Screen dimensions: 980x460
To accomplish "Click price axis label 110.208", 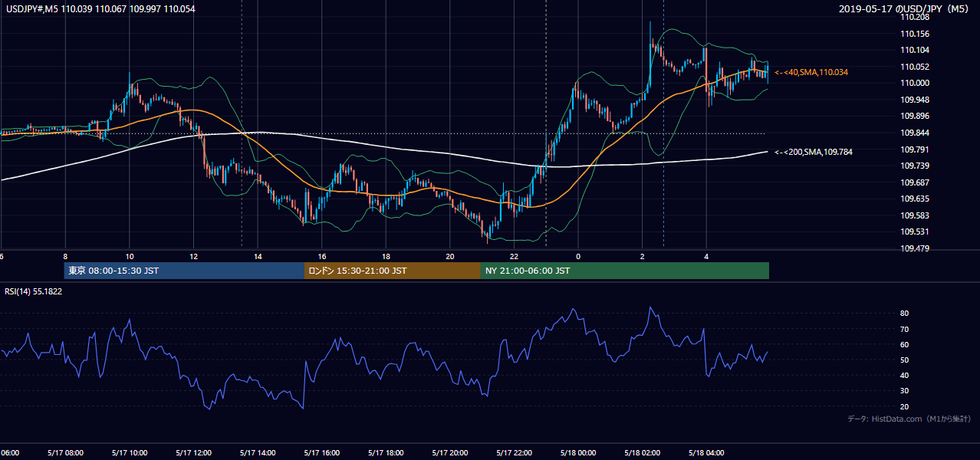I will pyautogui.click(x=916, y=17).
